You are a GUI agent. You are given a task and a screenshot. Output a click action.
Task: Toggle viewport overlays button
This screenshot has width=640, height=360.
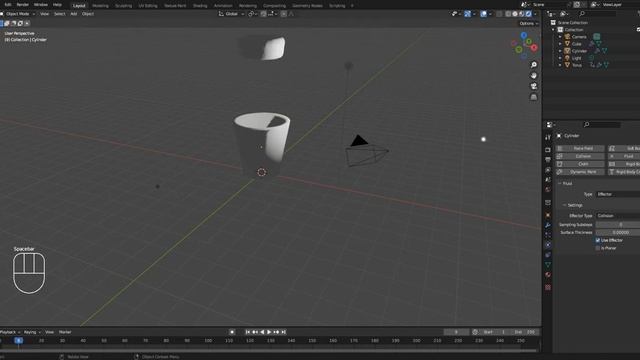pos(484,14)
